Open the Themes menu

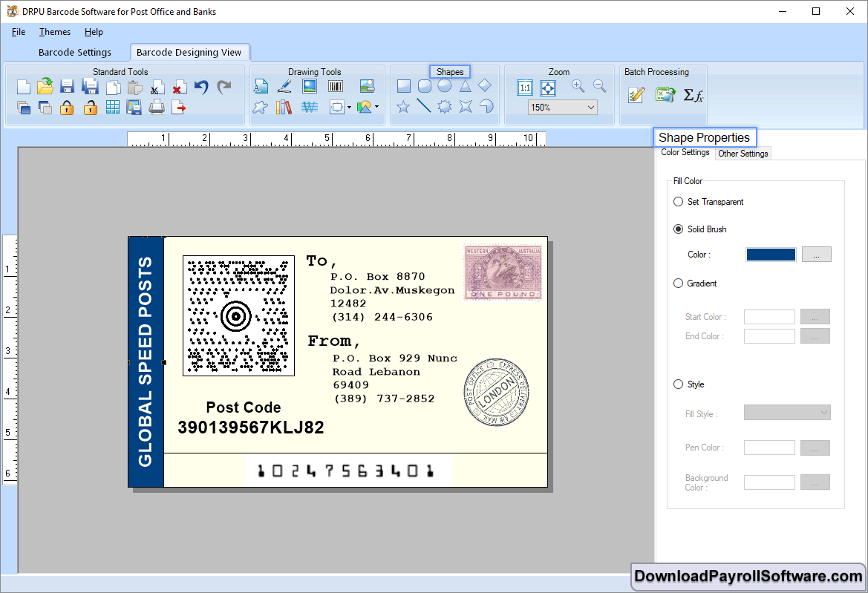(55, 32)
